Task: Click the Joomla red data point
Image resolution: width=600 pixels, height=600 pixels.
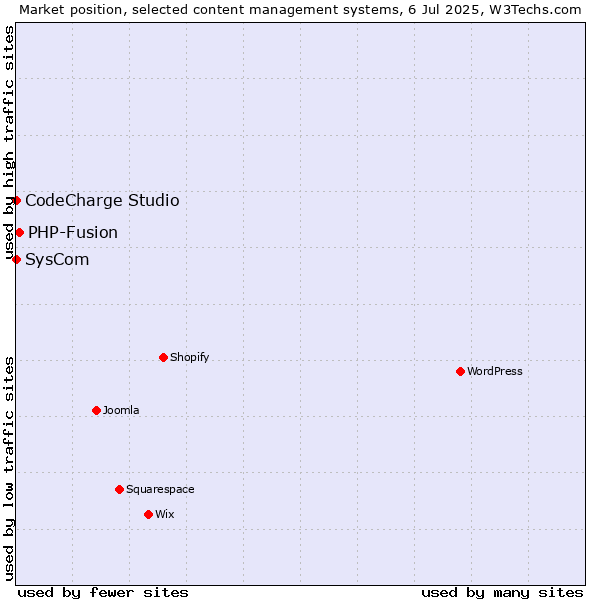Action: point(96,410)
